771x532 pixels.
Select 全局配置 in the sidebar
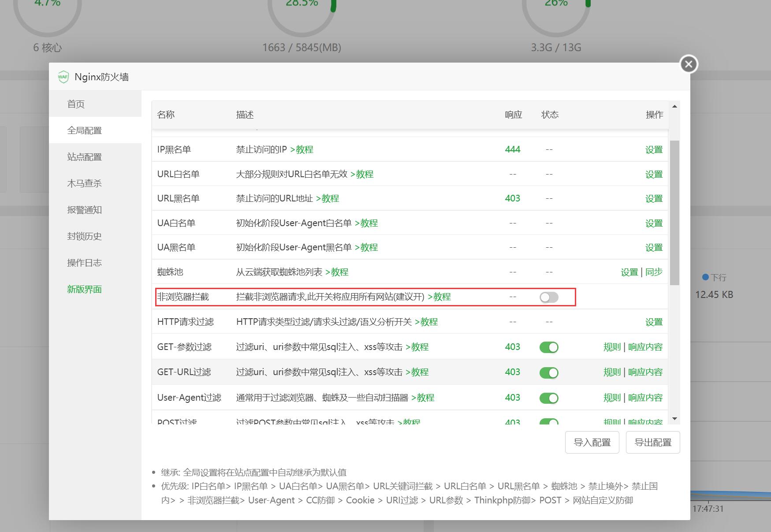(95, 130)
